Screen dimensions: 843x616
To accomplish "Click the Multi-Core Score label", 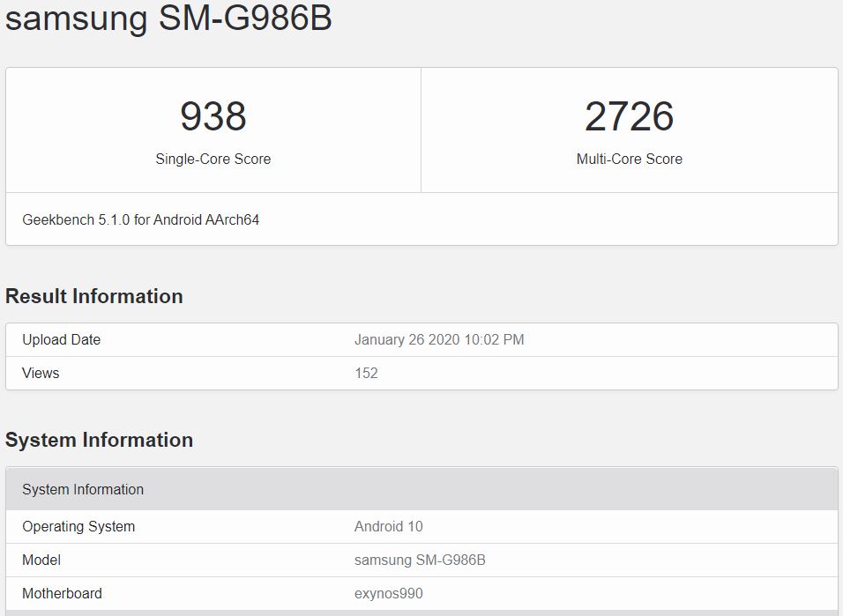I will point(629,160).
